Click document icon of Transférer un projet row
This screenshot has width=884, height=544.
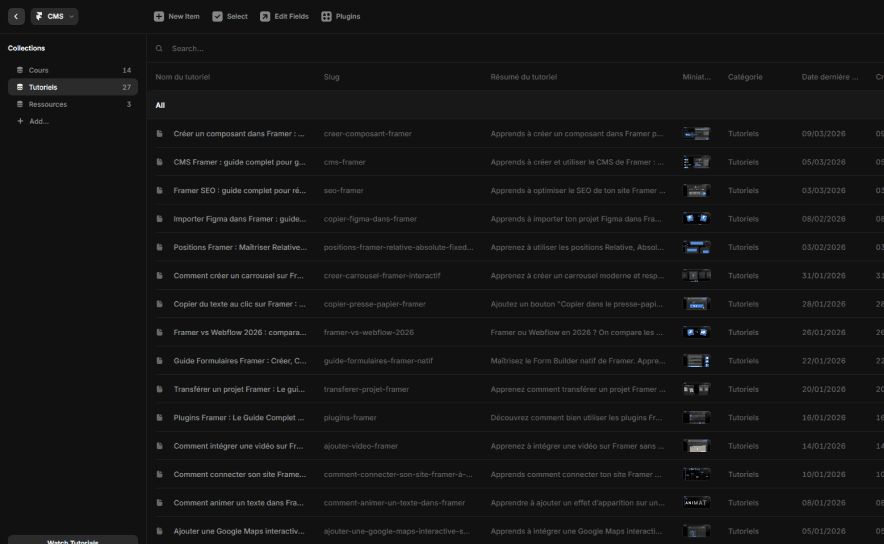coord(160,389)
